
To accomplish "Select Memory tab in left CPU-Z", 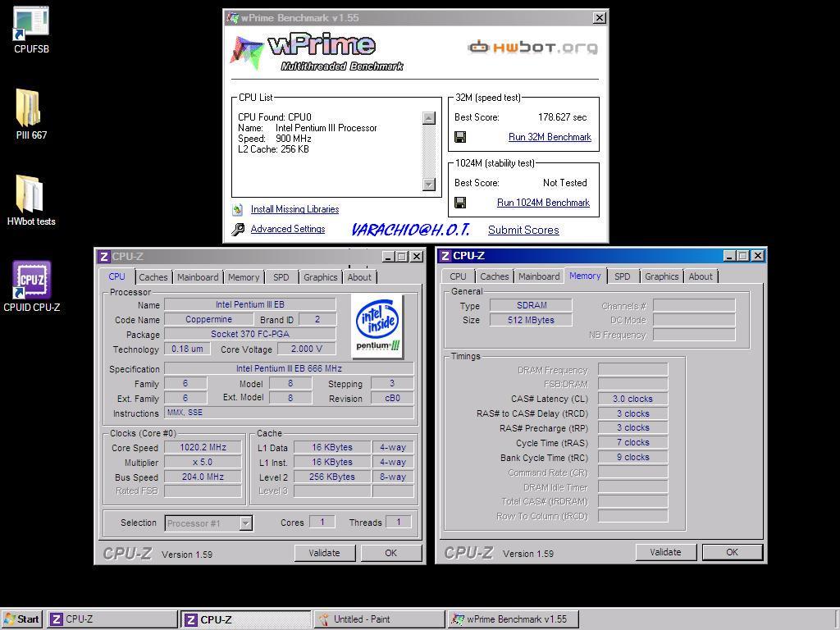I will click(x=243, y=277).
